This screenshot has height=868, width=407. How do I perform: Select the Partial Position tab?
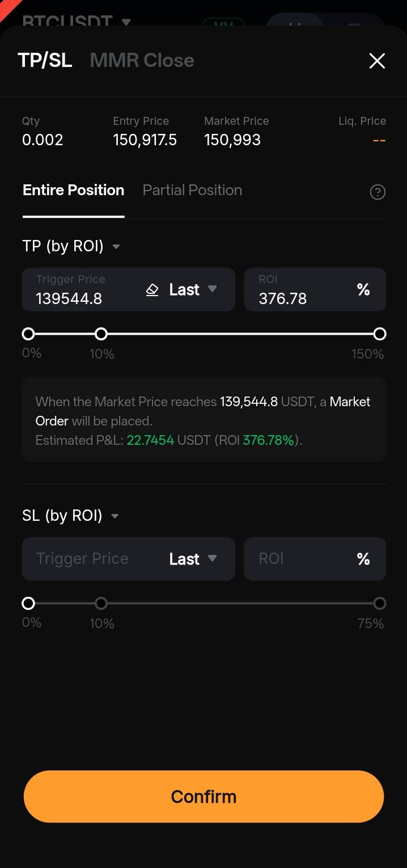192,190
